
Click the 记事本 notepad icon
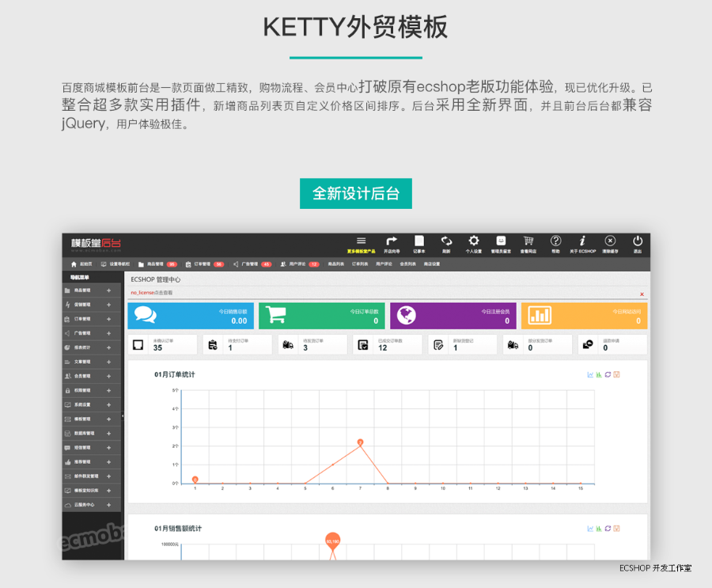[x=419, y=242]
